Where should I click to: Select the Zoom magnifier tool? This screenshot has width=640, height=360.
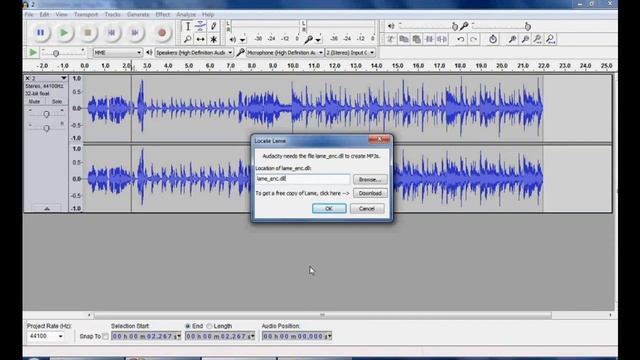[187, 39]
